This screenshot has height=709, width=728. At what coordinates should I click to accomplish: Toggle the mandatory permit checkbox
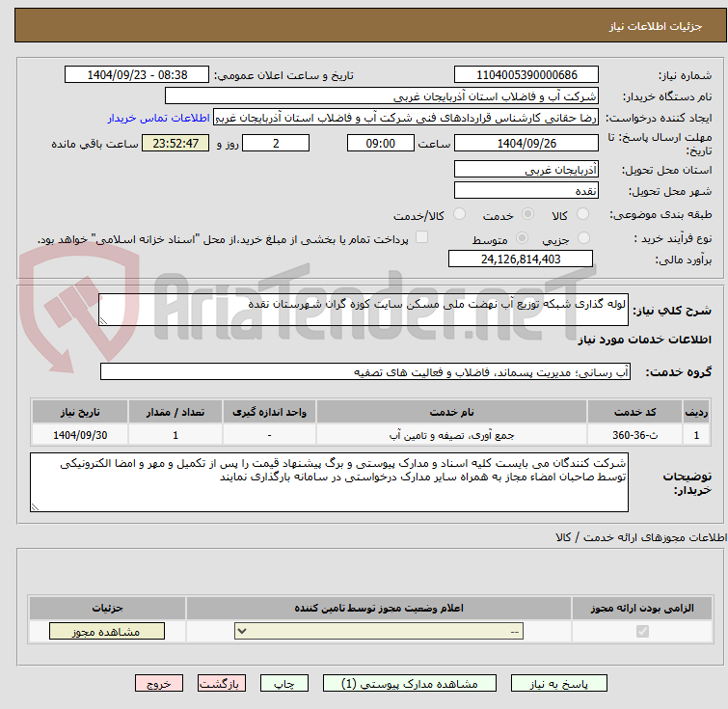642,631
